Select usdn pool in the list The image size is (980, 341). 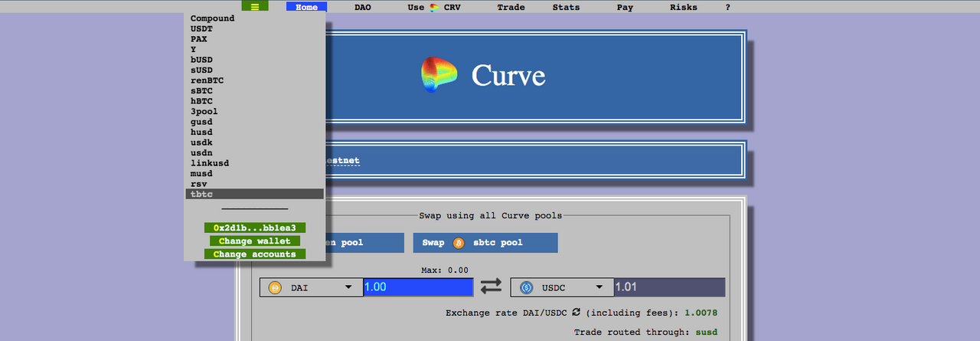pyautogui.click(x=254, y=152)
